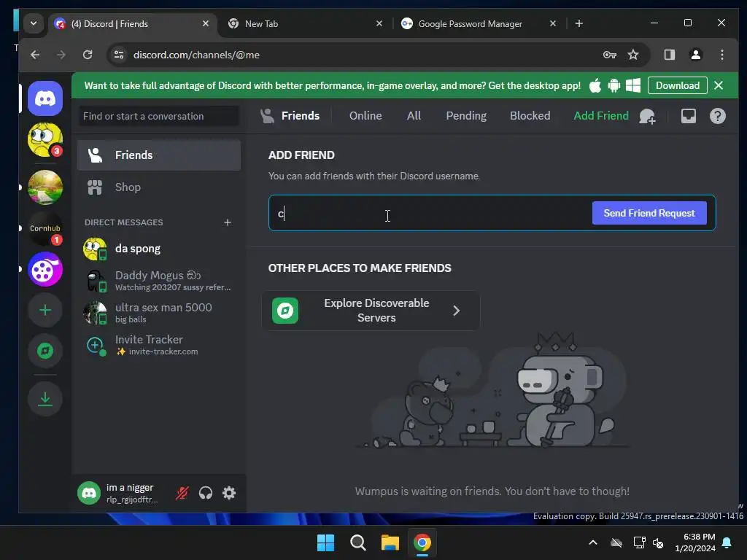Open the Cornhub server icon
The image size is (747, 560).
[x=45, y=228]
